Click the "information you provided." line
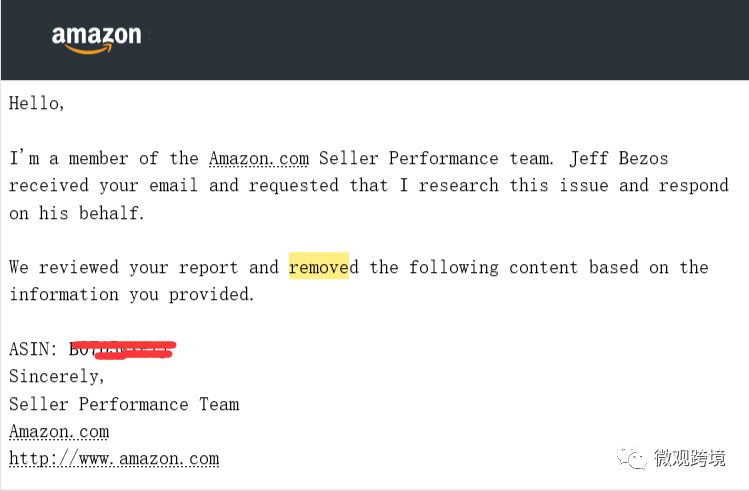The width and height of the screenshot is (749, 491). (132, 294)
